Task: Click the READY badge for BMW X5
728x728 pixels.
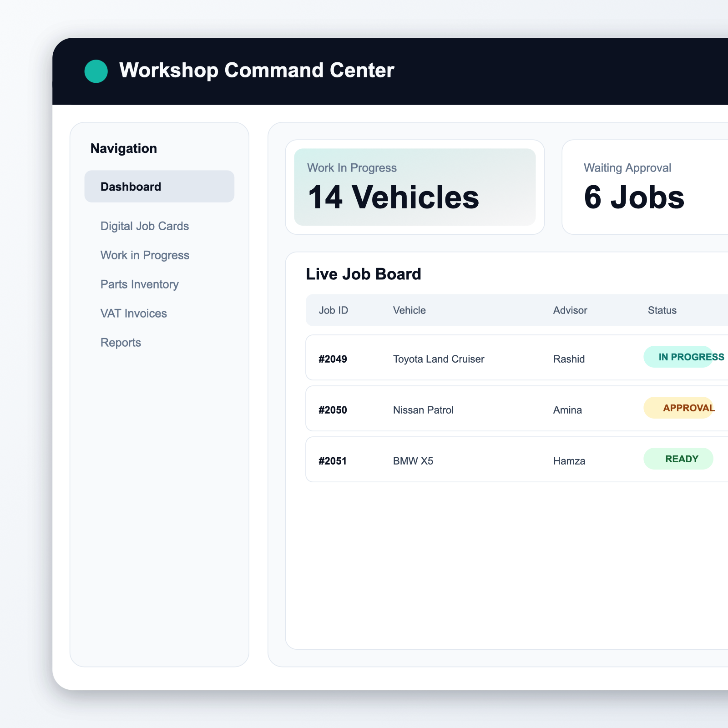Action: point(678,459)
